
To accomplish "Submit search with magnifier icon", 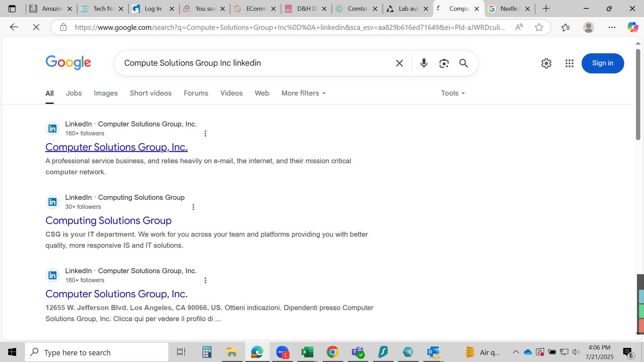I will tap(464, 63).
